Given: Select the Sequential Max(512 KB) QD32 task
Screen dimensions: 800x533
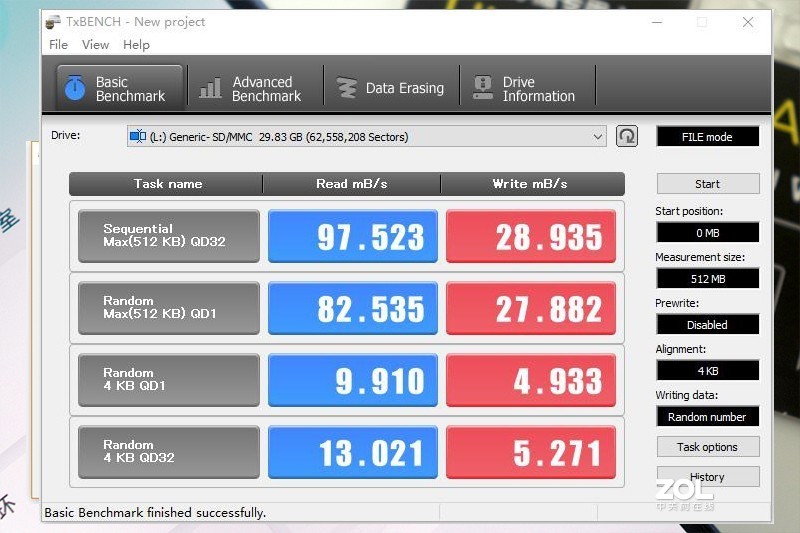Looking at the screenshot, I should click(169, 236).
